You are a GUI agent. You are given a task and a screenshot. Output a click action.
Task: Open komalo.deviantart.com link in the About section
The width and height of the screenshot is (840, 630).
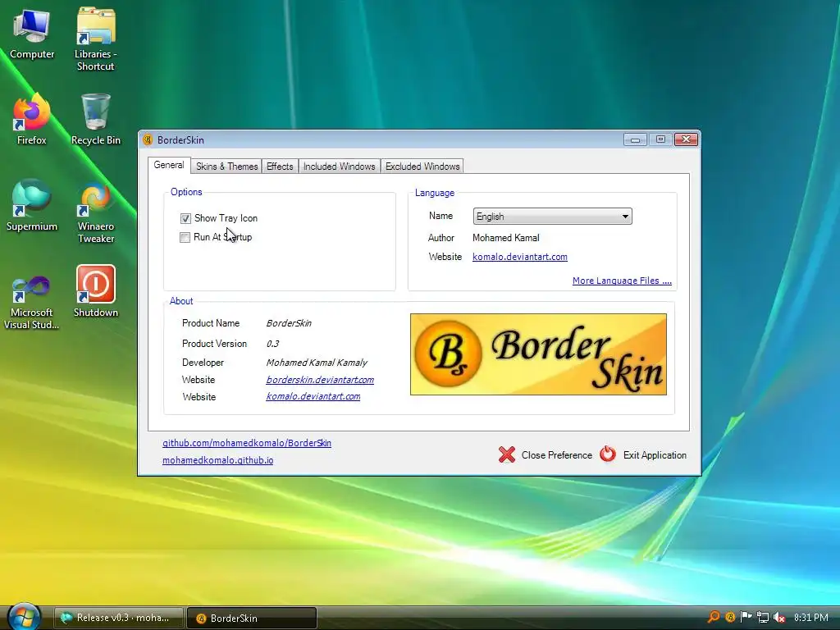coord(313,396)
